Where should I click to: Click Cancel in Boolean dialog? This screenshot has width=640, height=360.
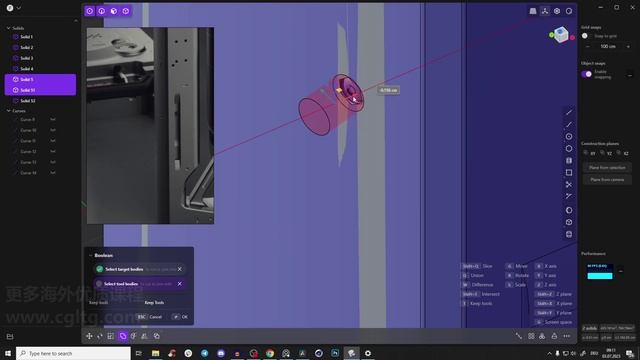[x=150, y=317]
